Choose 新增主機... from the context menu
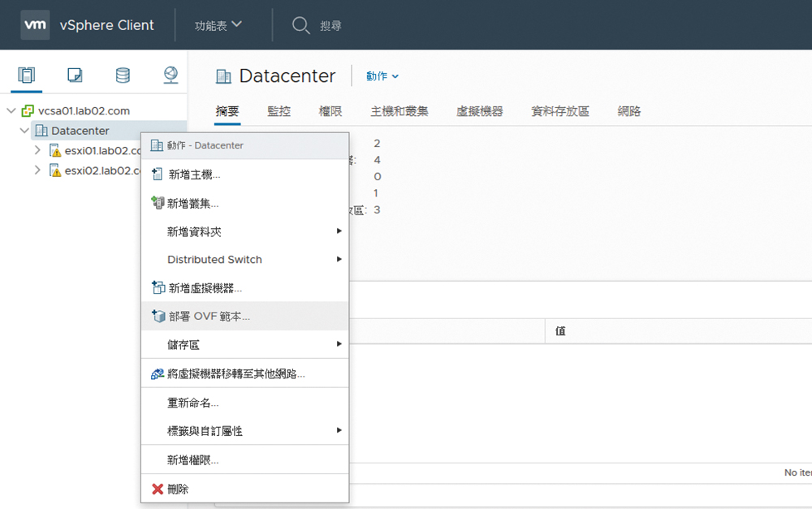812x509 pixels. pos(244,175)
